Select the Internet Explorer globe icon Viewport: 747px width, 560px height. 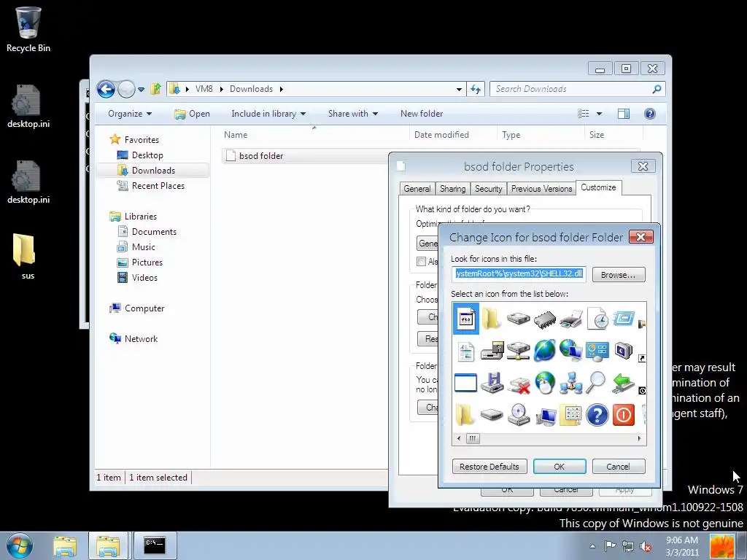pos(544,351)
